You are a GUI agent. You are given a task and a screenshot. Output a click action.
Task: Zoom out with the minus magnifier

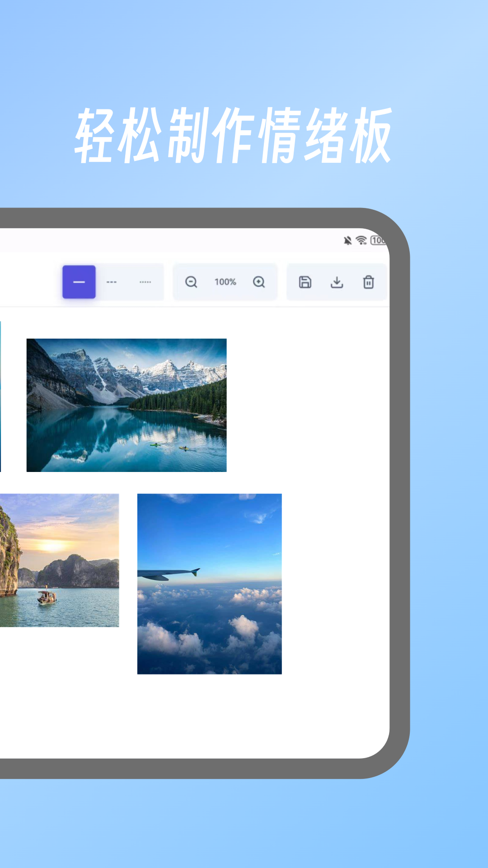(x=191, y=282)
